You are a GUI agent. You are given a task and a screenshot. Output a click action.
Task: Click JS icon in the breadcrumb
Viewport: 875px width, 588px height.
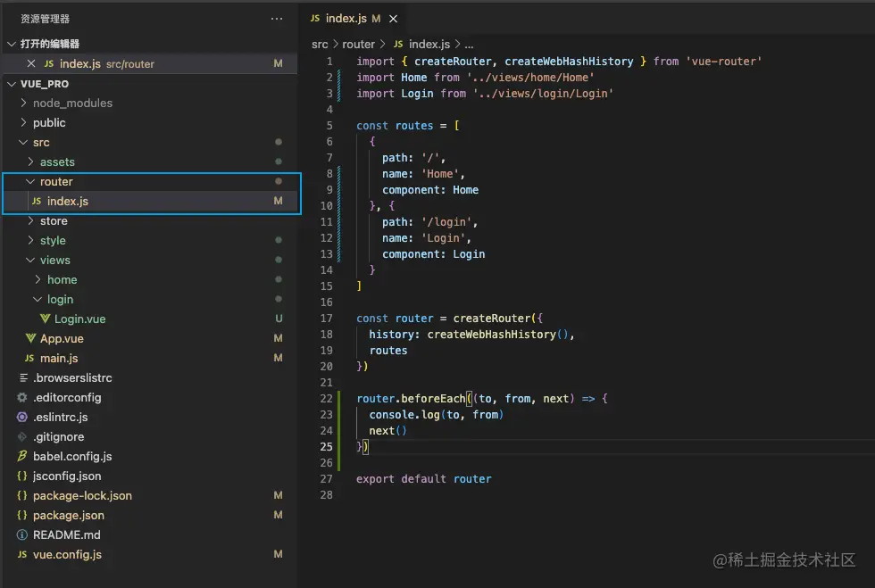tap(398, 44)
